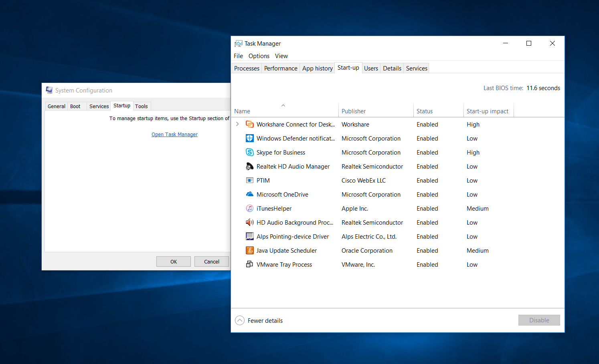This screenshot has width=599, height=364.
Task: Click the Open Task Manager link
Action: click(x=174, y=135)
